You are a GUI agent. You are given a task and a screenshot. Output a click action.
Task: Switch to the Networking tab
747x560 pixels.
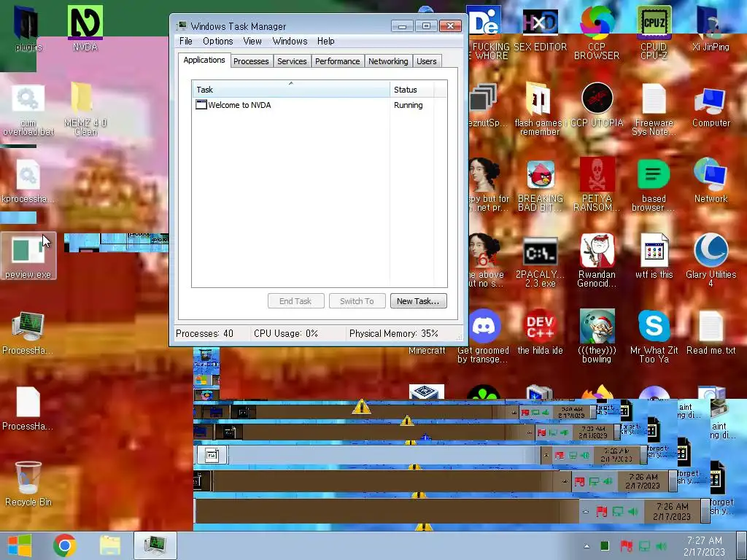[x=388, y=61]
